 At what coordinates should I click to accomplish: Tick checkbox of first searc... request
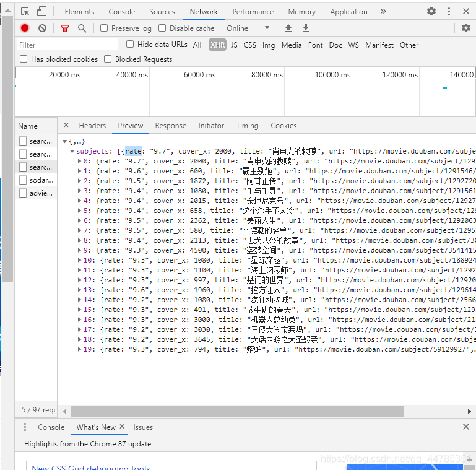click(x=23, y=141)
